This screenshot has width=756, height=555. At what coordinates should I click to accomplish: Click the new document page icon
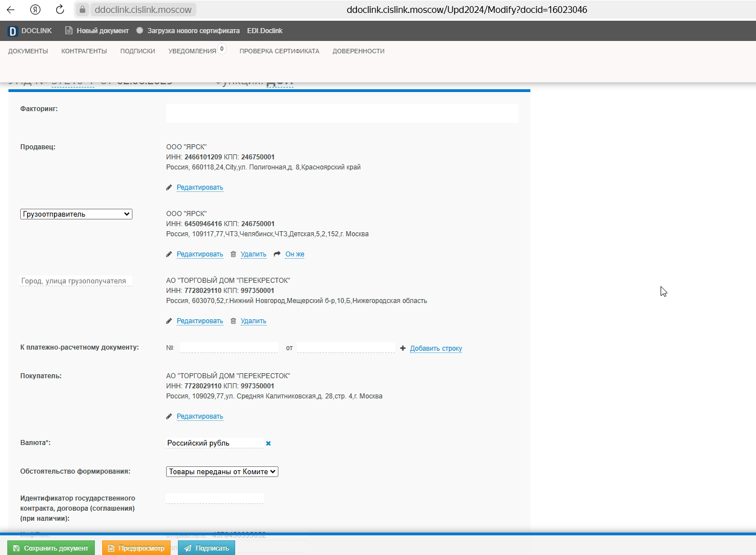point(68,31)
